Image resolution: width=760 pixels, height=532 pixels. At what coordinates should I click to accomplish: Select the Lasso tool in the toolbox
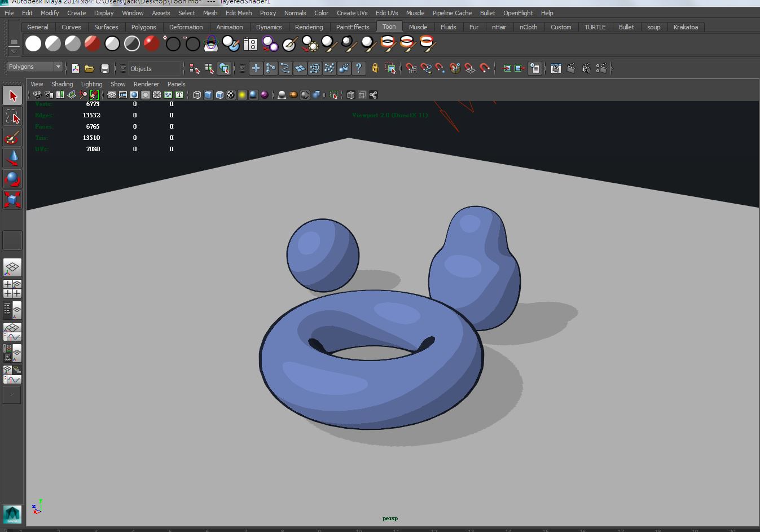[12, 117]
